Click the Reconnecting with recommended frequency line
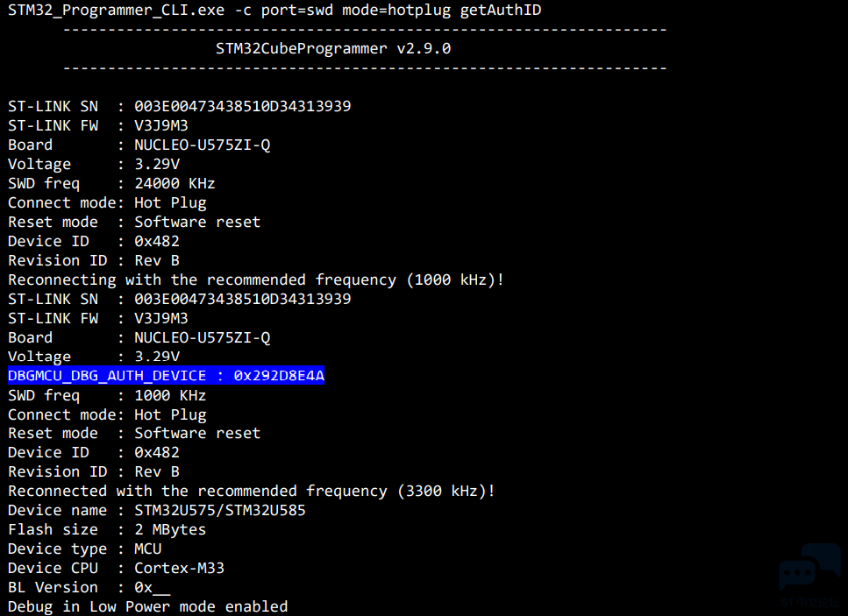Screen dimensions: 848x616 tap(256, 280)
